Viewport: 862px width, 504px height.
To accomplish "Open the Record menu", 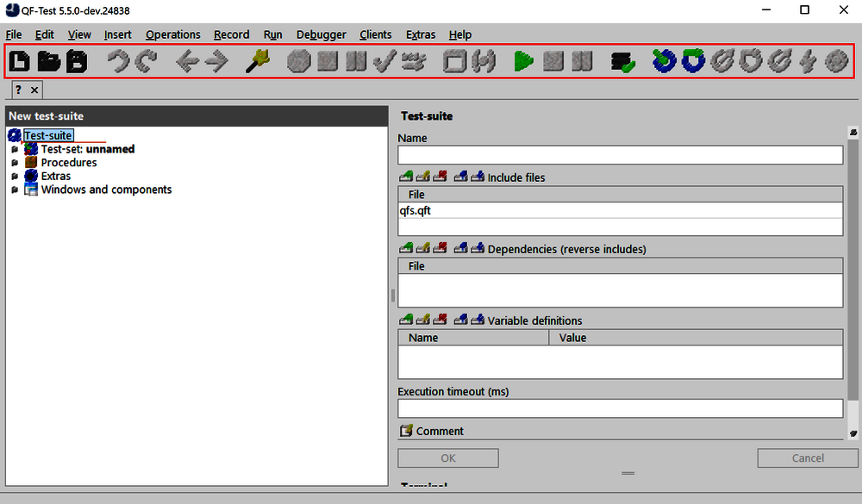I will point(231,34).
